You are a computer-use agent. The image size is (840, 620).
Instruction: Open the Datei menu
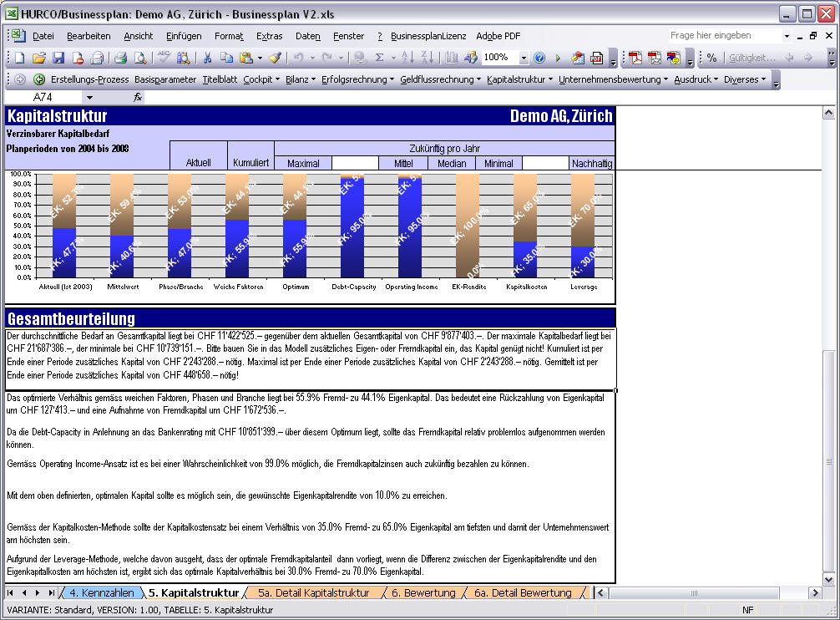tap(43, 36)
